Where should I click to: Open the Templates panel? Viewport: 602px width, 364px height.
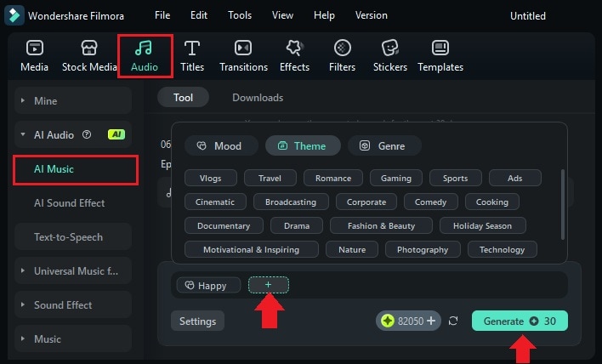pyautogui.click(x=440, y=56)
